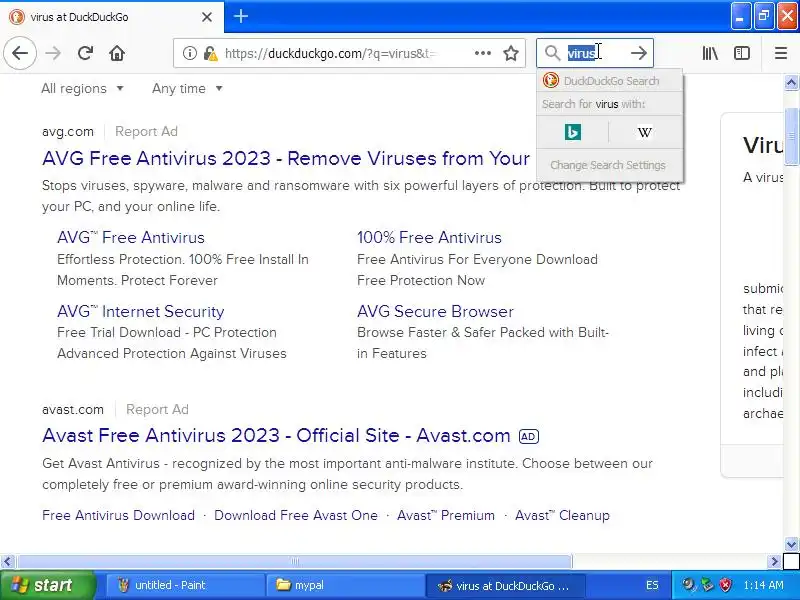
Task: Open the Avast Premium link
Action: (446, 515)
